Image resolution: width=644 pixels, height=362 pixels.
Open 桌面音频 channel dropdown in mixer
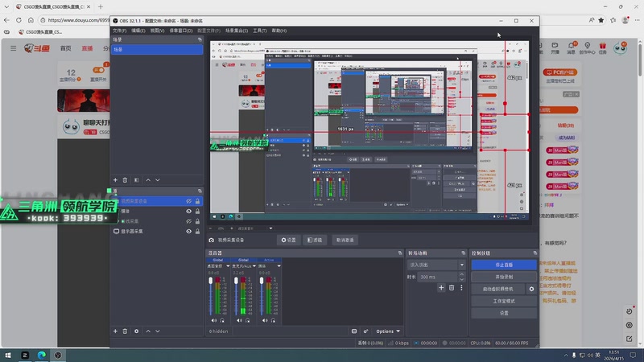[x=228, y=266]
